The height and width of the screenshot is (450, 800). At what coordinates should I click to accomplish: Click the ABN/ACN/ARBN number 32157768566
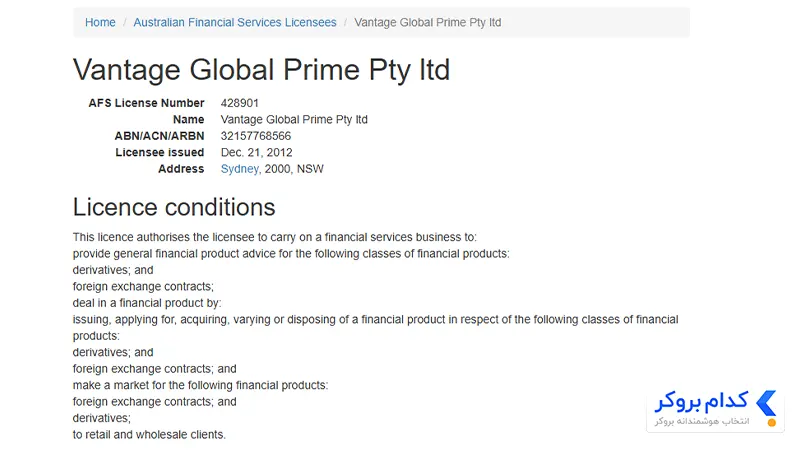point(256,136)
